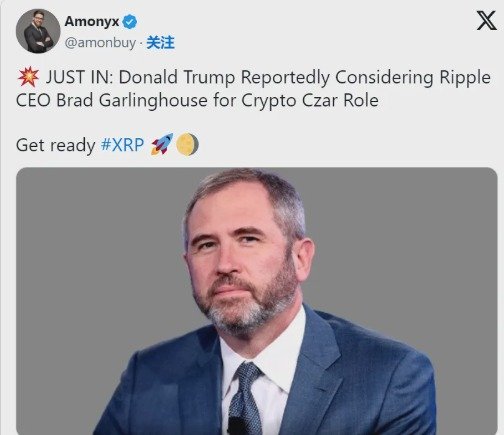Click the Amonyx display name
The height and width of the screenshot is (435, 504).
92,22
